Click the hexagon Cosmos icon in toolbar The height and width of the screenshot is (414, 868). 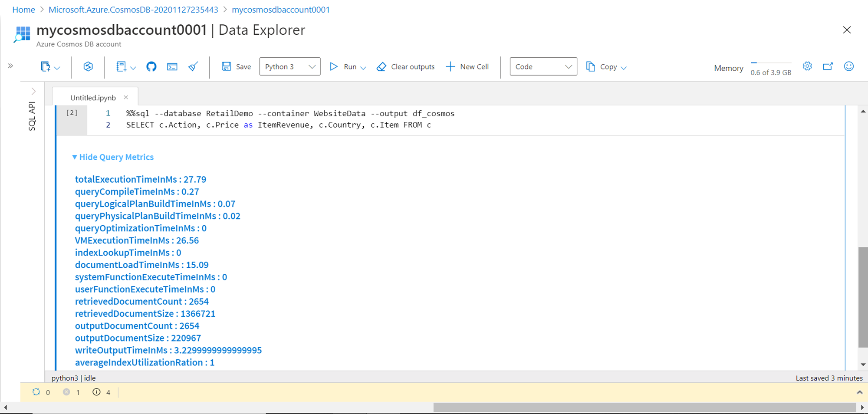(88, 66)
